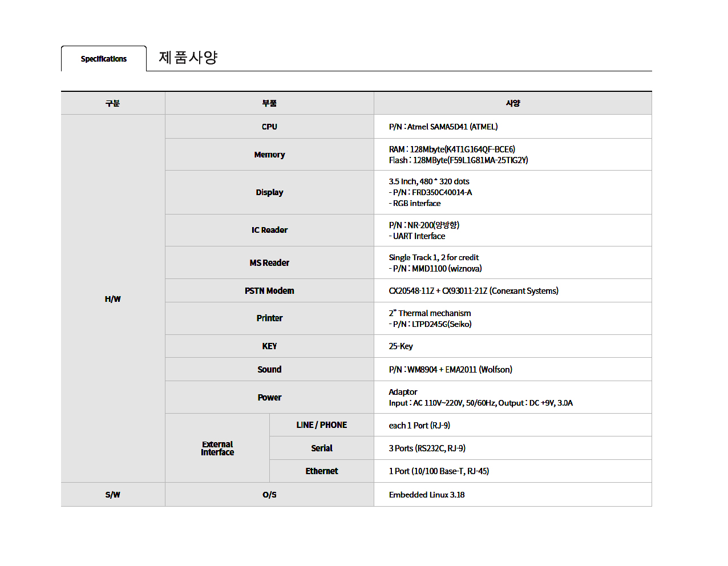The image size is (728, 566).
Task: Select the External Interface cell
Action: (217, 448)
